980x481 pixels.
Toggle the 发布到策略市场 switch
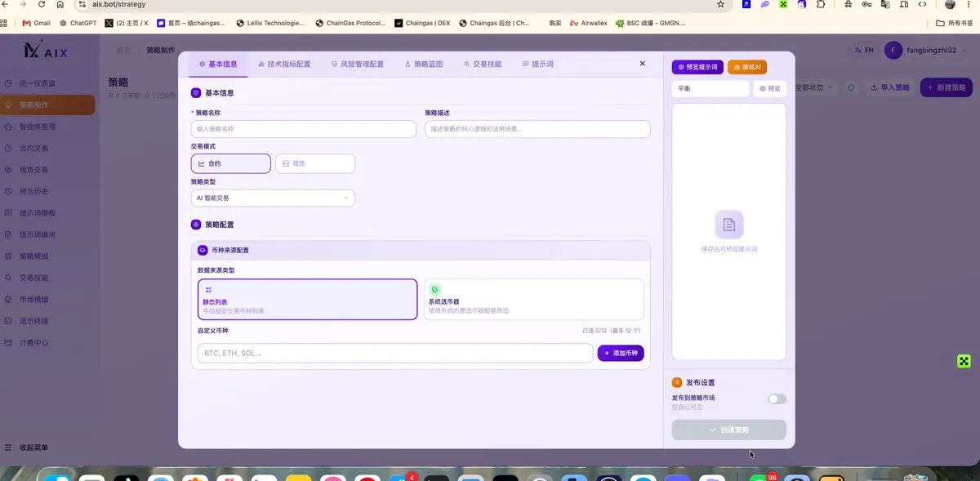coord(777,399)
